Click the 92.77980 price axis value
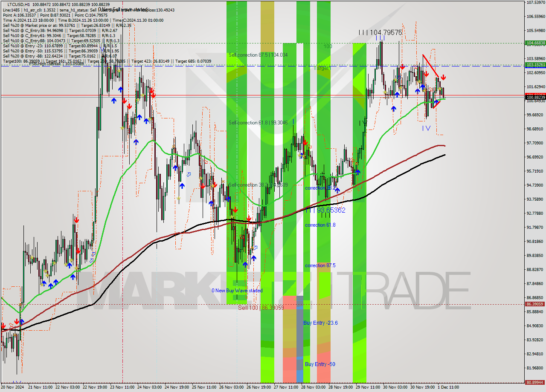Viewport: 546px width, 392px height. tap(536, 213)
